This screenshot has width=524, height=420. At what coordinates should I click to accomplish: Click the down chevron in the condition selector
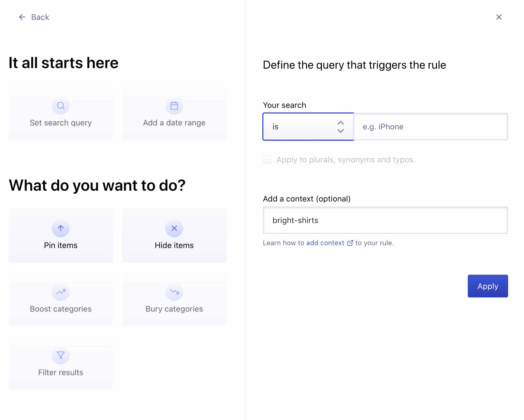tap(340, 131)
